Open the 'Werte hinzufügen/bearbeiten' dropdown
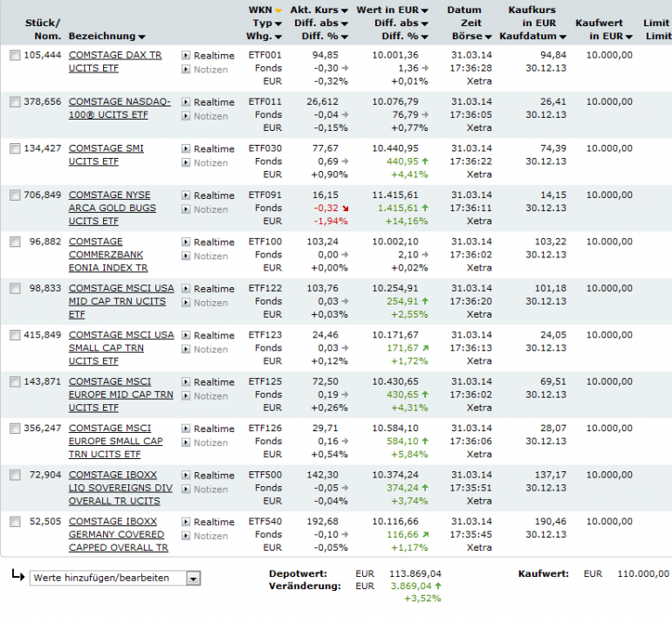 pos(115,578)
